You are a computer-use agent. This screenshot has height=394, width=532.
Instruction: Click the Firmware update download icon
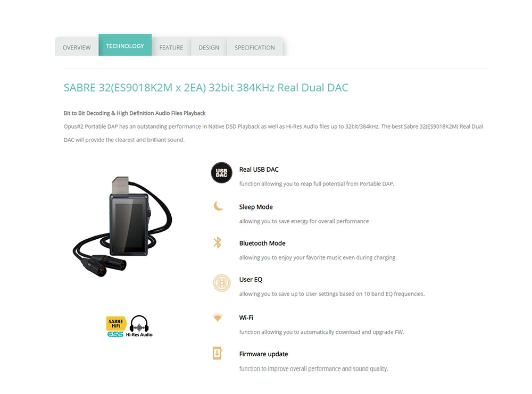click(x=217, y=353)
